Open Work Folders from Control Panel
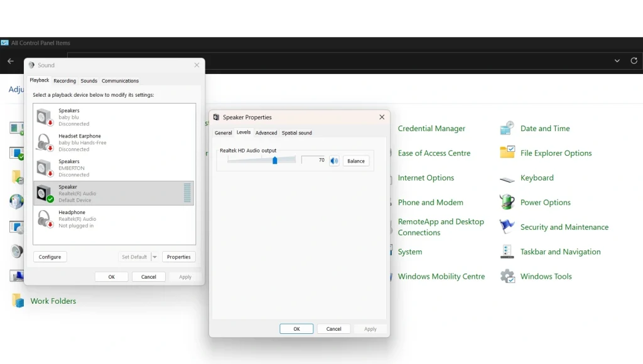Image resolution: width=643 pixels, height=364 pixels. point(53,301)
